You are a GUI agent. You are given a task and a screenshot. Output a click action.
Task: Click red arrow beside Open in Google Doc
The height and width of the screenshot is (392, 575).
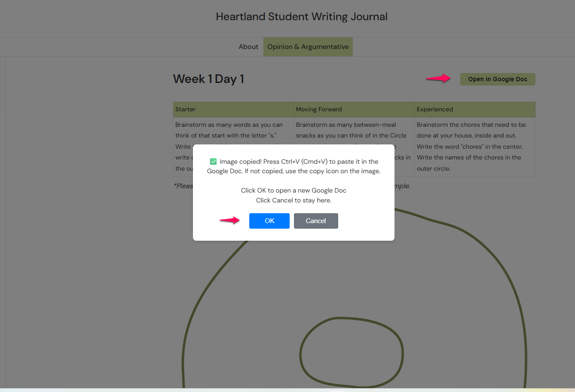[x=438, y=78]
